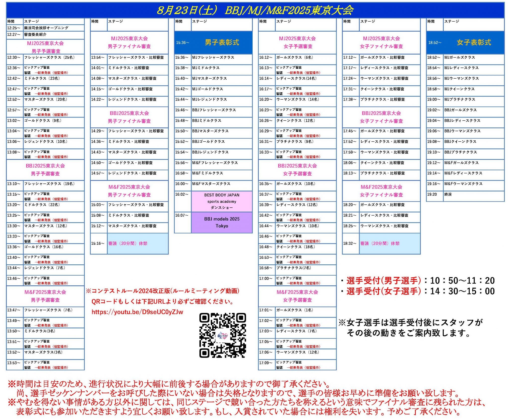Click the MJガールズクラス award row
The height and width of the screenshot is (420, 510).
point(459,58)
